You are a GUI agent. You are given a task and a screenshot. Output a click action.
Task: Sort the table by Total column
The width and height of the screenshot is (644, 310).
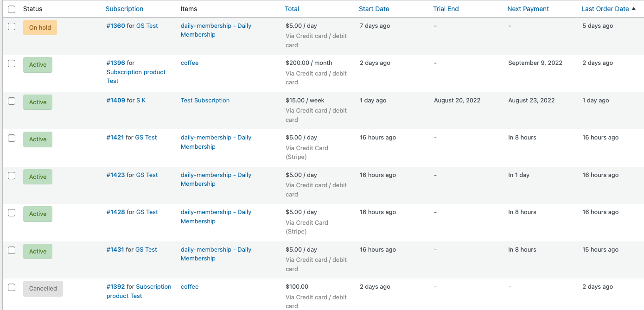pyautogui.click(x=292, y=9)
